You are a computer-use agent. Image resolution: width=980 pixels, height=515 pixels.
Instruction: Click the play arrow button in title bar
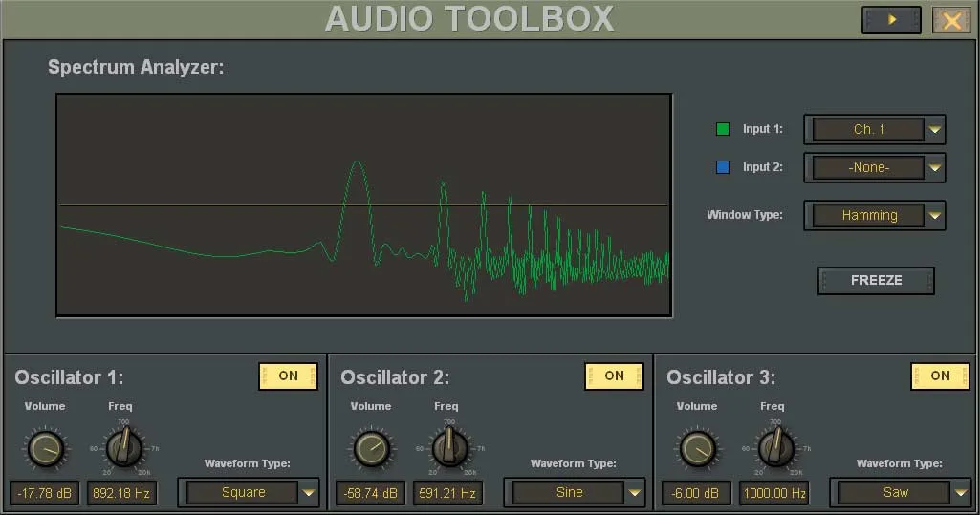coord(891,20)
